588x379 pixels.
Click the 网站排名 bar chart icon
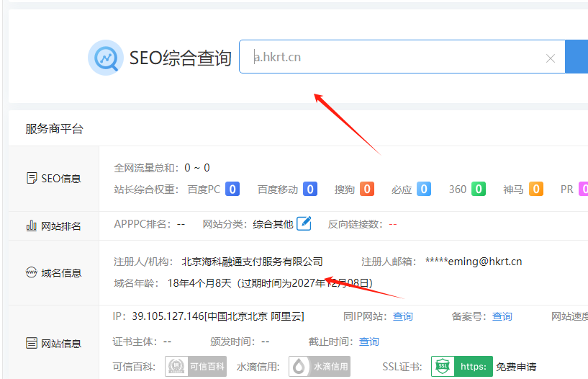pos(32,226)
